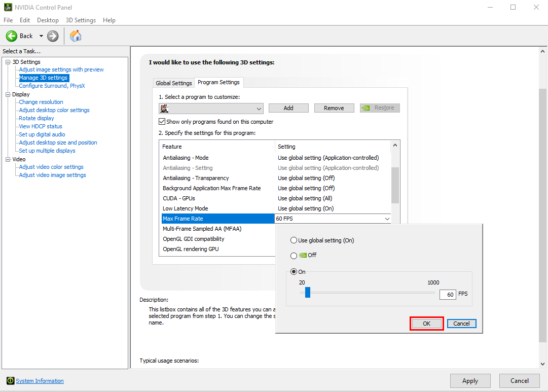Open the Desktop menu
Screen dimensions: 548x392
tap(48, 20)
